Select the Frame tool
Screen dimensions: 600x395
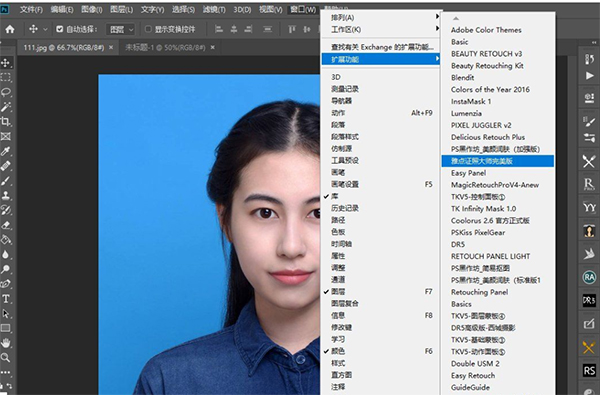pyautogui.click(x=6, y=137)
